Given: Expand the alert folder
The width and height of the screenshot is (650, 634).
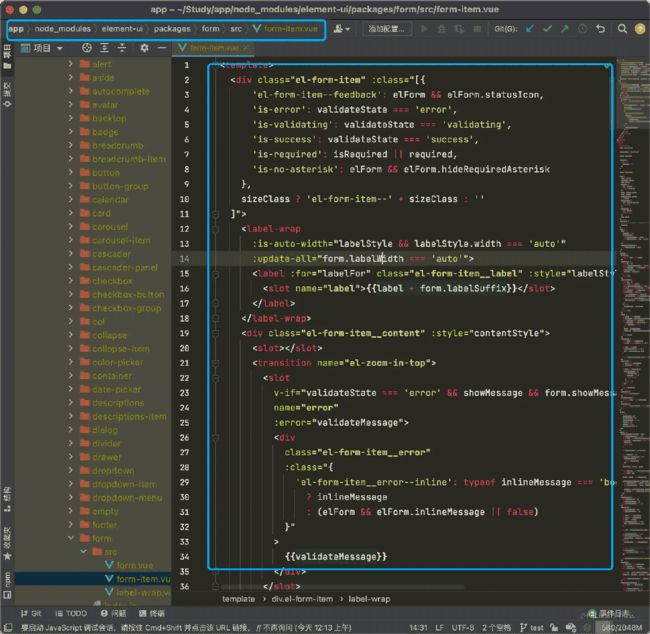Looking at the screenshot, I should [70, 63].
